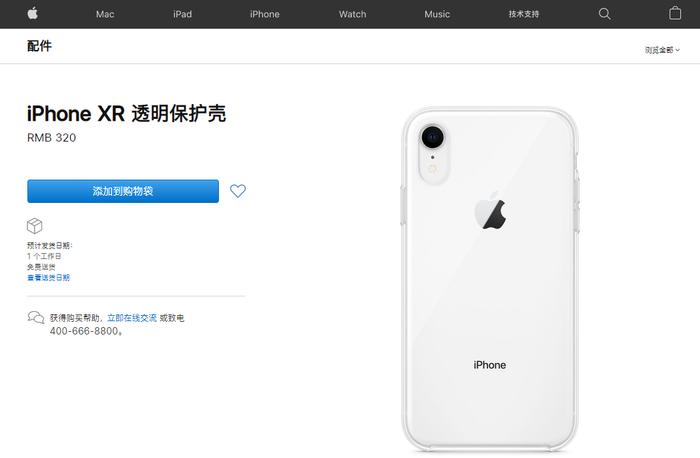Add item to favorites with heart icon
This screenshot has width=700, height=458.
pos(238,191)
